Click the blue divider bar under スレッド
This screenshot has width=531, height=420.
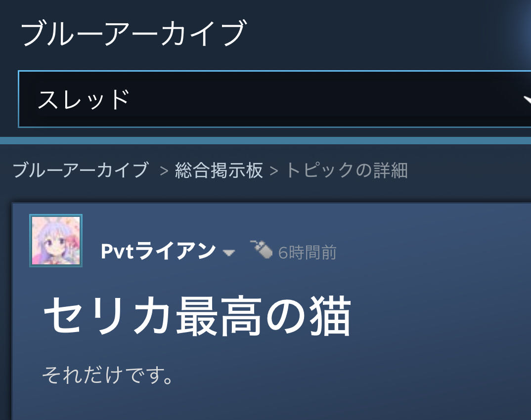click(x=265, y=140)
